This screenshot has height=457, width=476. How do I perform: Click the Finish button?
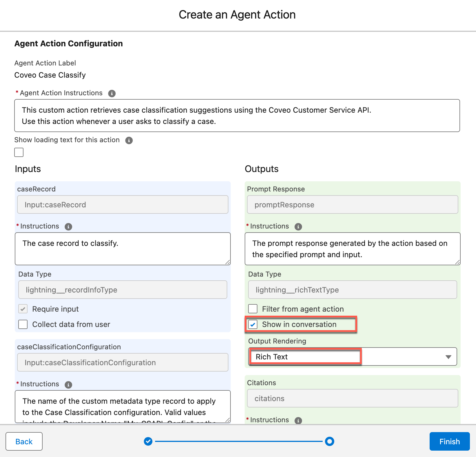coord(450,441)
